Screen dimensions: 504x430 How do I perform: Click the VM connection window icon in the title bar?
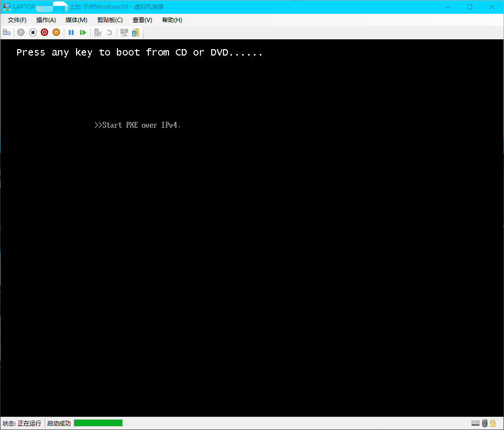(7, 7)
